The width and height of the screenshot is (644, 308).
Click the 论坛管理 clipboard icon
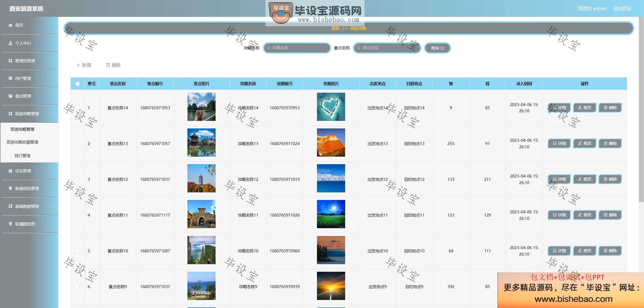click(x=10, y=171)
